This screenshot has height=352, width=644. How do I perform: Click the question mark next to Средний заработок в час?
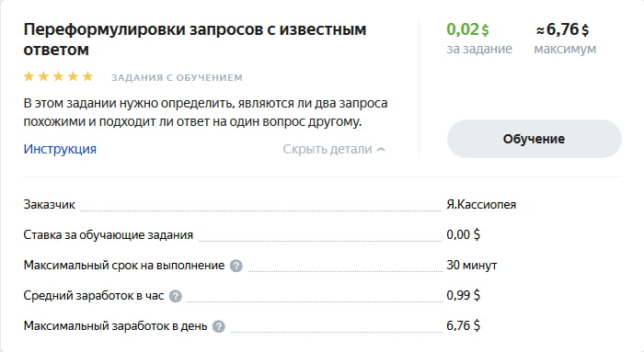[176, 296]
